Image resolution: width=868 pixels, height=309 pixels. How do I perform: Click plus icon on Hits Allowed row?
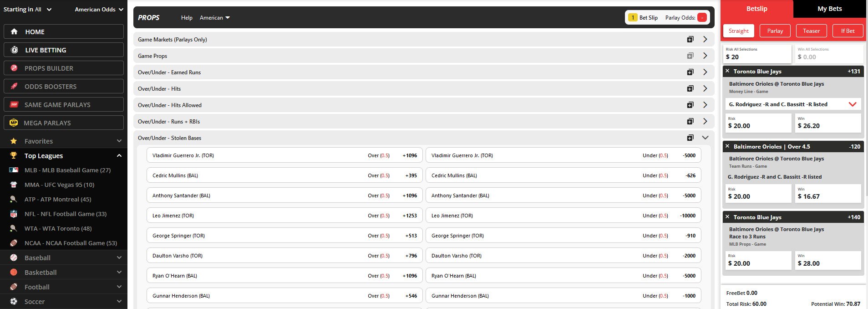pos(690,105)
